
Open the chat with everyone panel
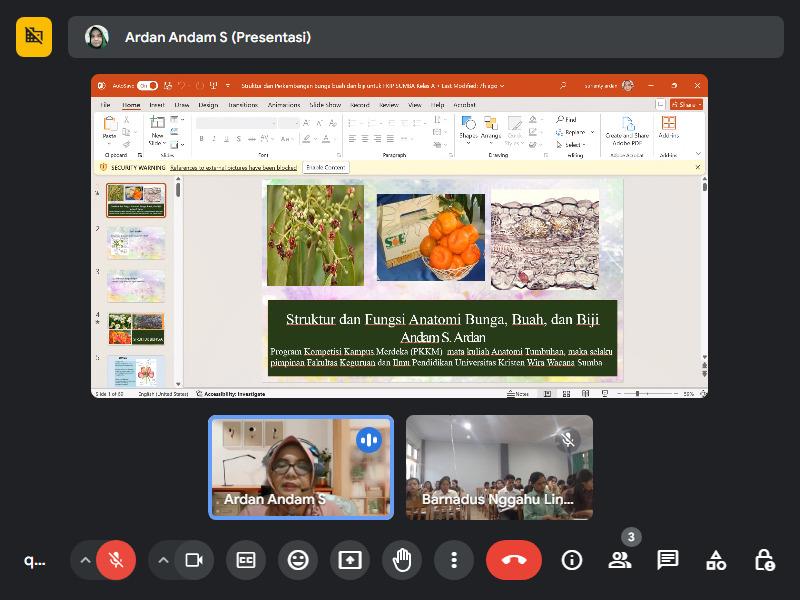point(668,560)
